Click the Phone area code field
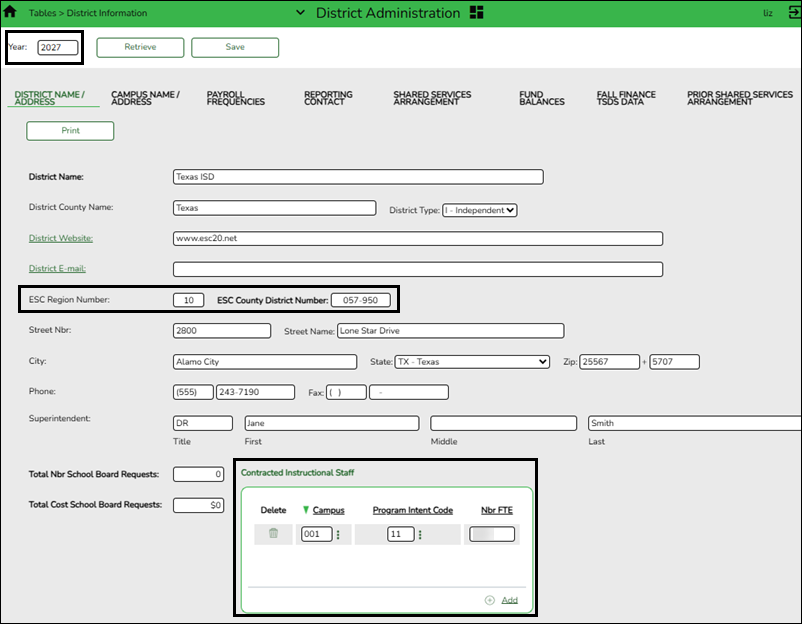The image size is (802, 624). coord(193,392)
